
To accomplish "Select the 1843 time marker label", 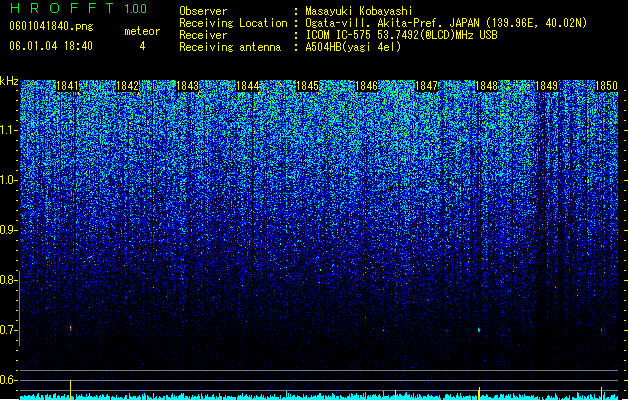I will point(187,86).
